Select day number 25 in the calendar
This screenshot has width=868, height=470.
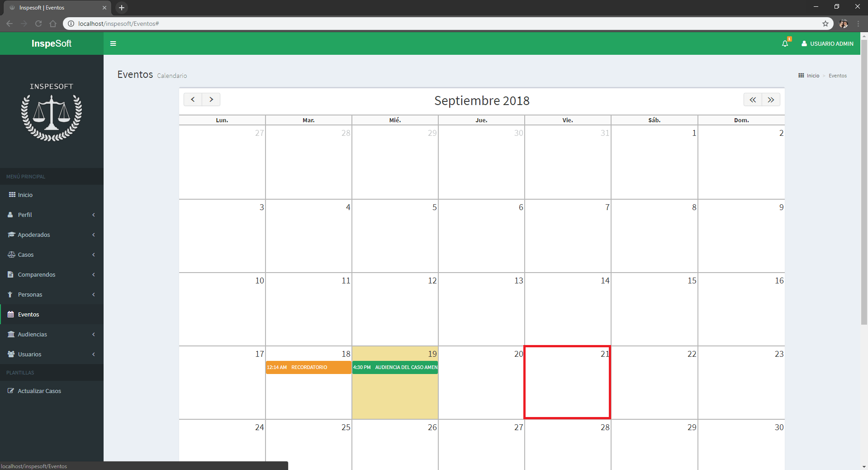tap(346, 427)
